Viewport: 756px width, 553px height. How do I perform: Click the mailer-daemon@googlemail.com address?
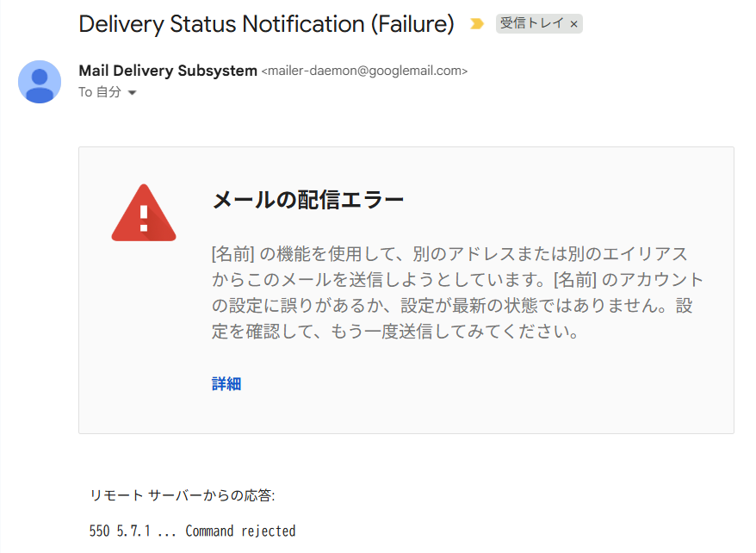pyautogui.click(x=364, y=71)
